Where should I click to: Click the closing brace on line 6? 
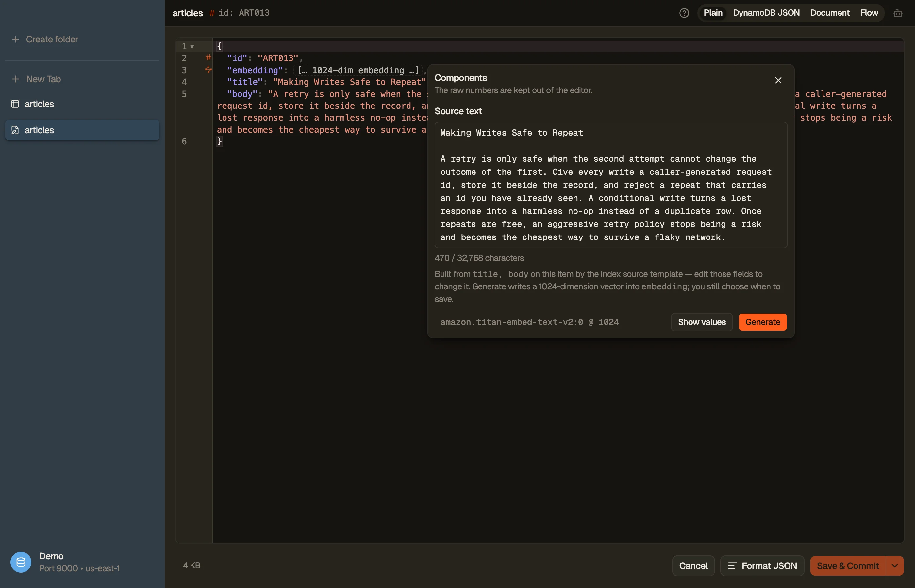tap(219, 141)
